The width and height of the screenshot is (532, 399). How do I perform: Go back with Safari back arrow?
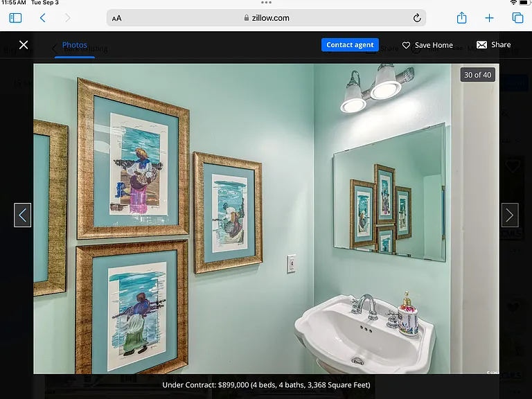tap(42, 18)
